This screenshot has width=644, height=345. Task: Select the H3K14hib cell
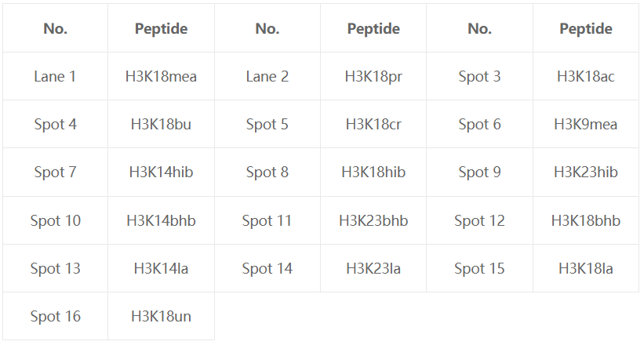click(161, 172)
